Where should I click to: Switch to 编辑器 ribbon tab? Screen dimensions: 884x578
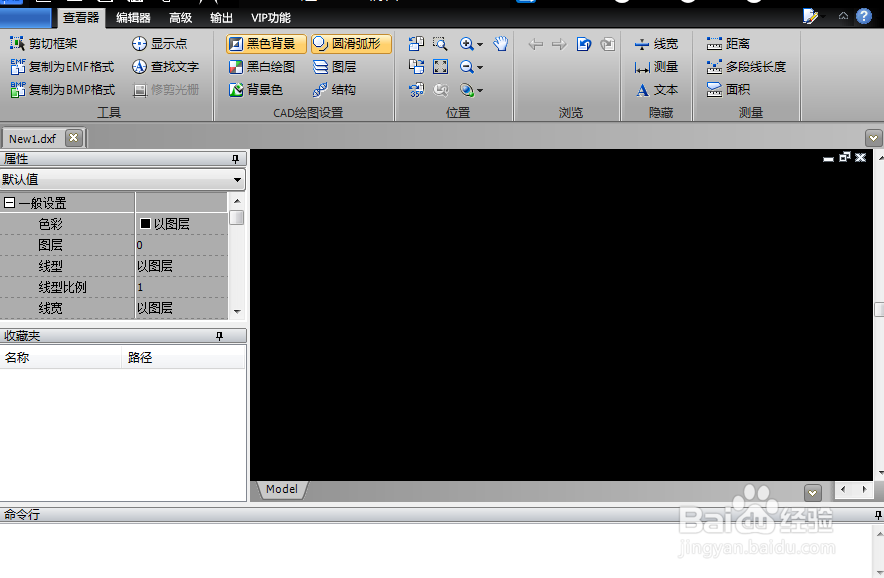click(x=133, y=17)
